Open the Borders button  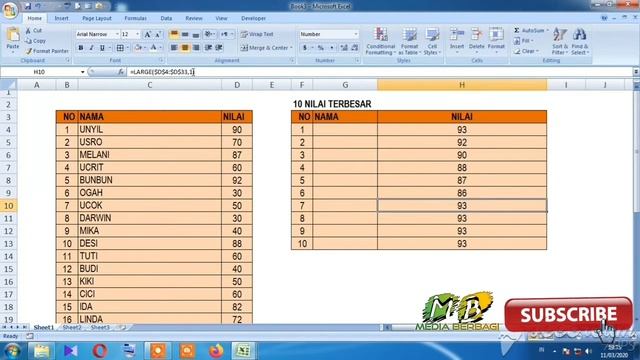click(x=120, y=48)
